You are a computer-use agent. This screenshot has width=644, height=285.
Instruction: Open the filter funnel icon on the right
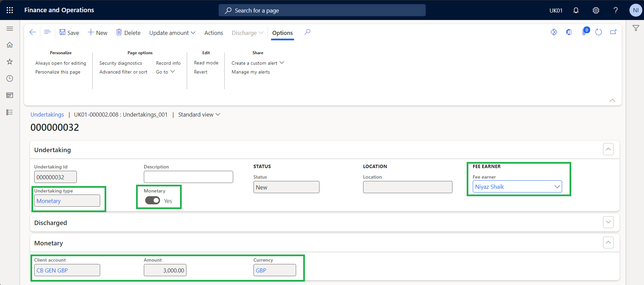tap(636, 28)
